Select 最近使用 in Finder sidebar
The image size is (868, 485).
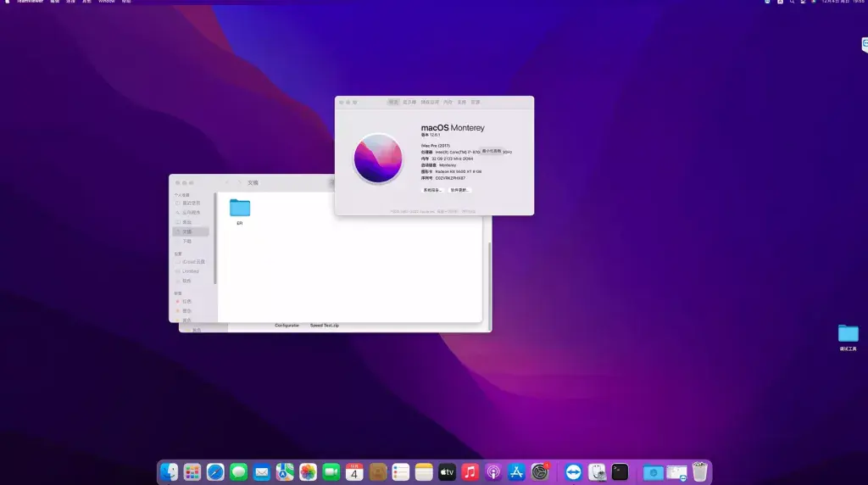191,203
